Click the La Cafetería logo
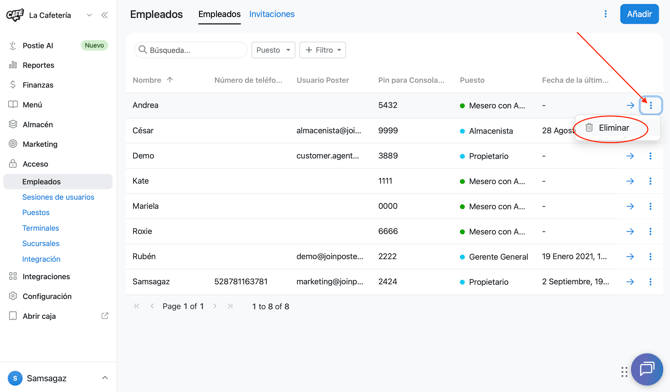Screen dimensions: 670x392 click(15, 15)
